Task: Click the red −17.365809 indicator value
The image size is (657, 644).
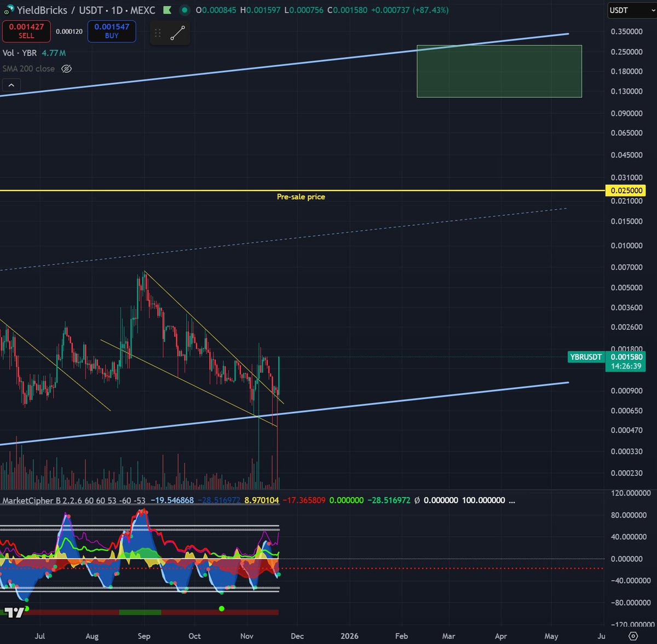Action: tap(304, 501)
